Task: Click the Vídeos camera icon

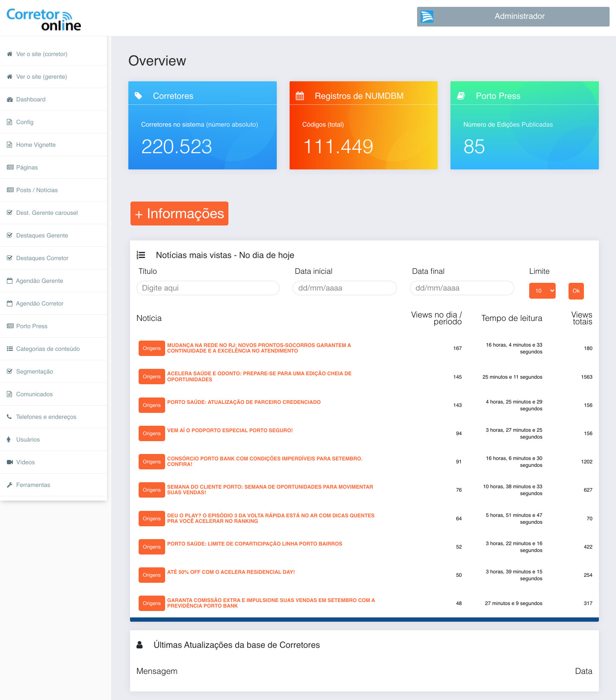Action: pos(10,463)
